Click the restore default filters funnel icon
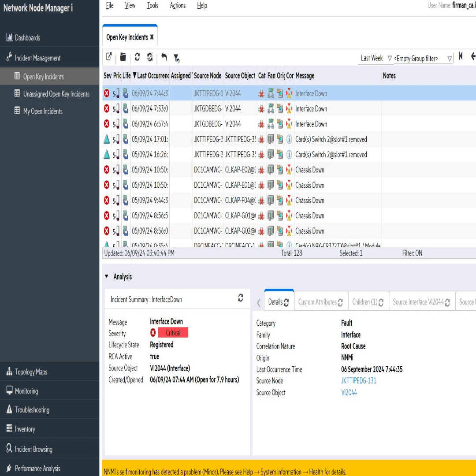The height and width of the screenshot is (476, 476). (176, 58)
